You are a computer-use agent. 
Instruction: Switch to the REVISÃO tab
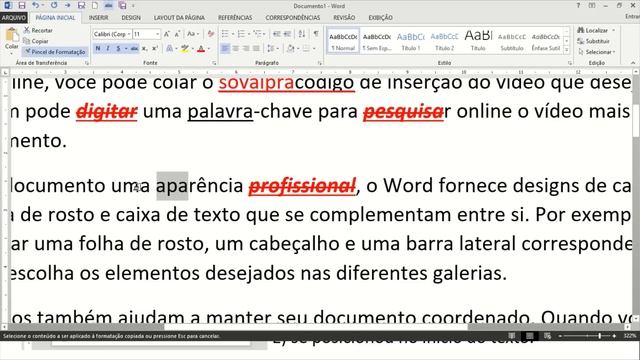(x=344, y=18)
